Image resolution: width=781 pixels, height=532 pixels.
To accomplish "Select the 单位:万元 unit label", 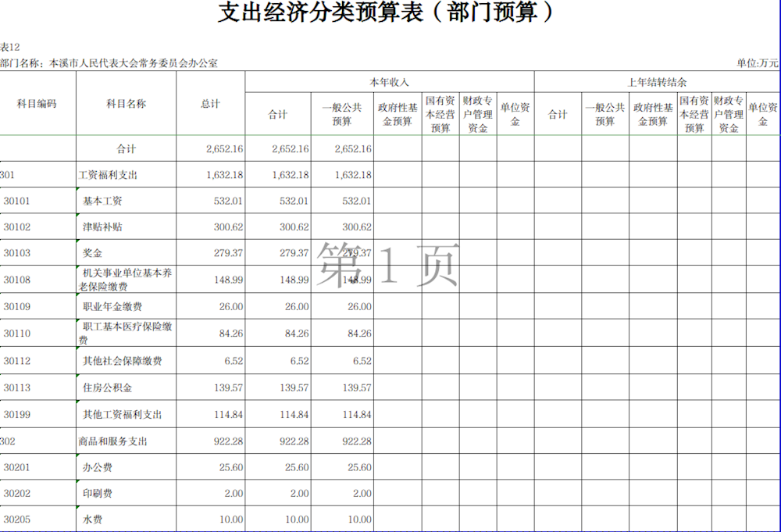I will [x=758, y=63].
